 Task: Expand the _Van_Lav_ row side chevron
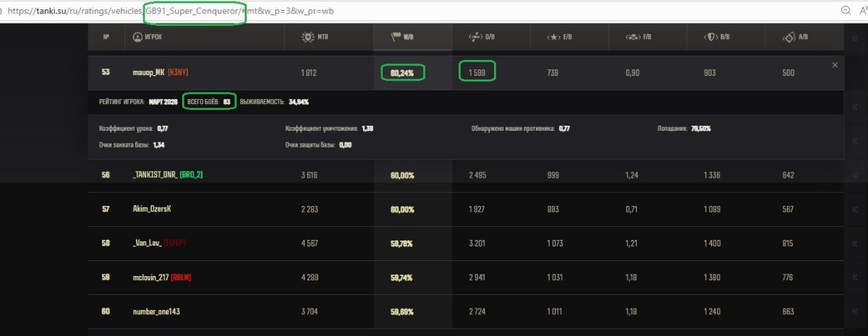pyautogui.click(x=855, y=244)
